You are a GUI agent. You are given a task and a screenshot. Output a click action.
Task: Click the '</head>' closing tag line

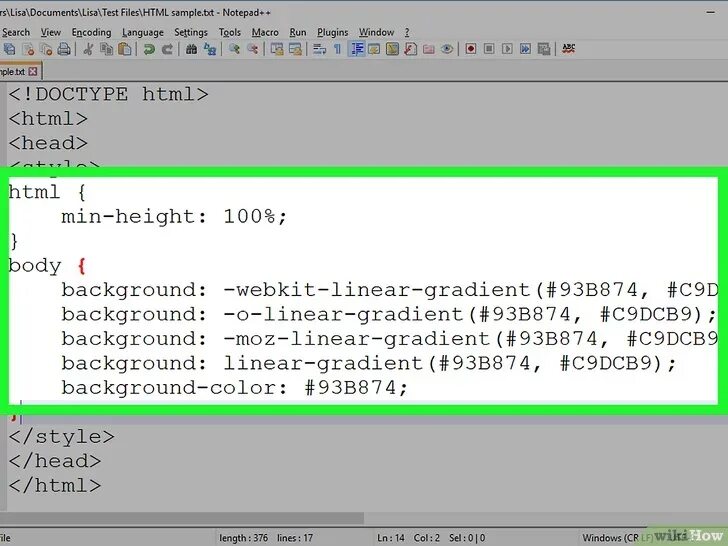coord(55,461)
